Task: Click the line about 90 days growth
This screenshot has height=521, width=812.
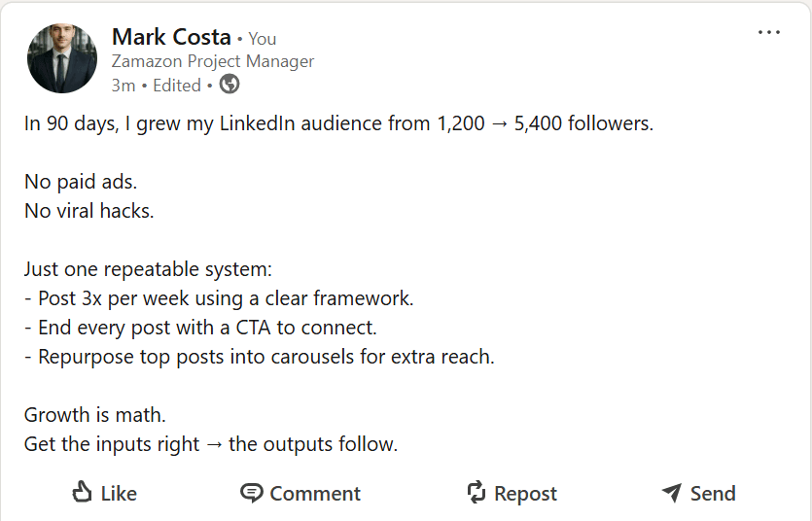Action: click(338, 124)
